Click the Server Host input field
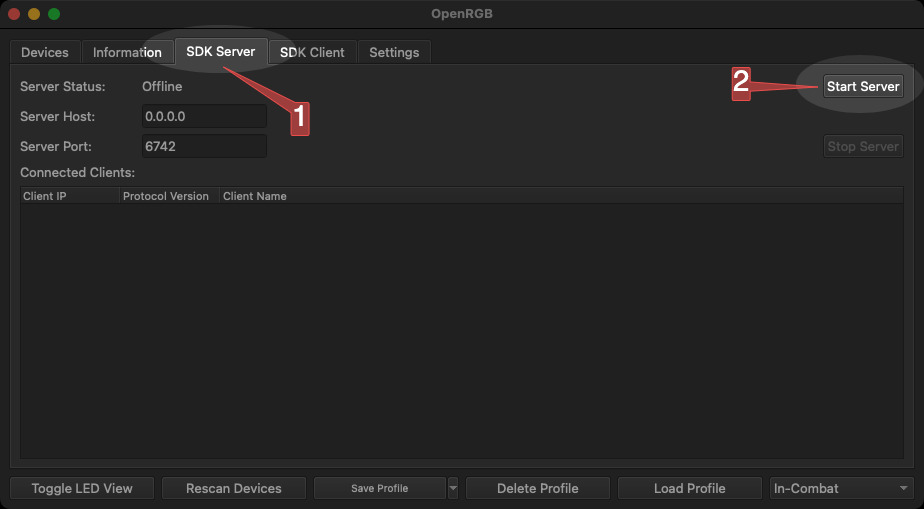The height and width of the screenshot is (509, 924). pyautogui.click(x=204, y=116)
